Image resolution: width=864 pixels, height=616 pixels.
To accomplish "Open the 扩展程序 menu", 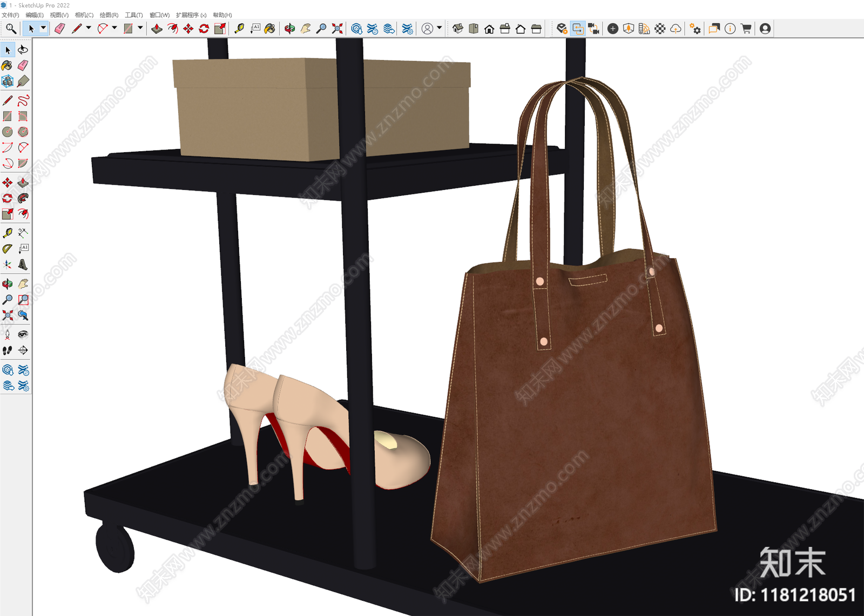I will (191, 15).
